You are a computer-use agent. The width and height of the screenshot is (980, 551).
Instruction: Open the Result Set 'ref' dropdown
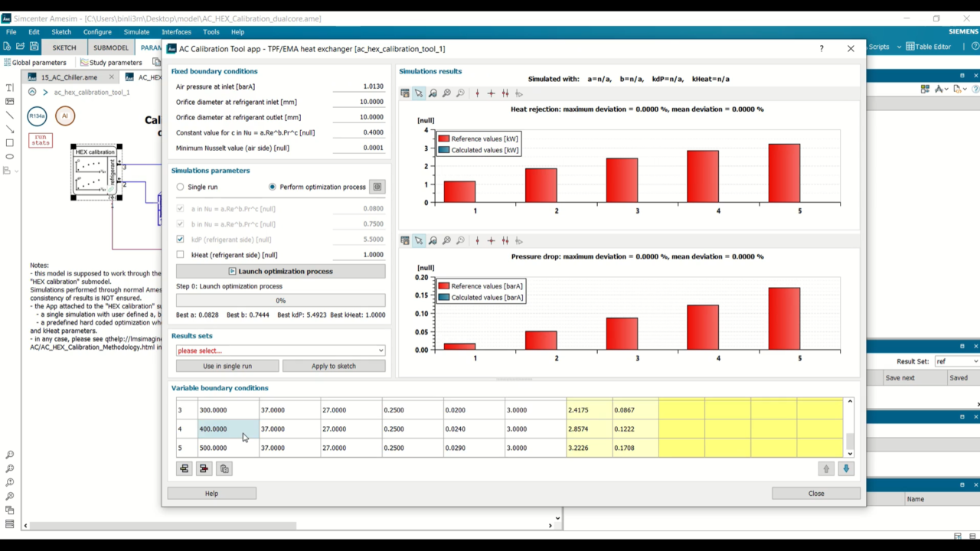point(956,361)
